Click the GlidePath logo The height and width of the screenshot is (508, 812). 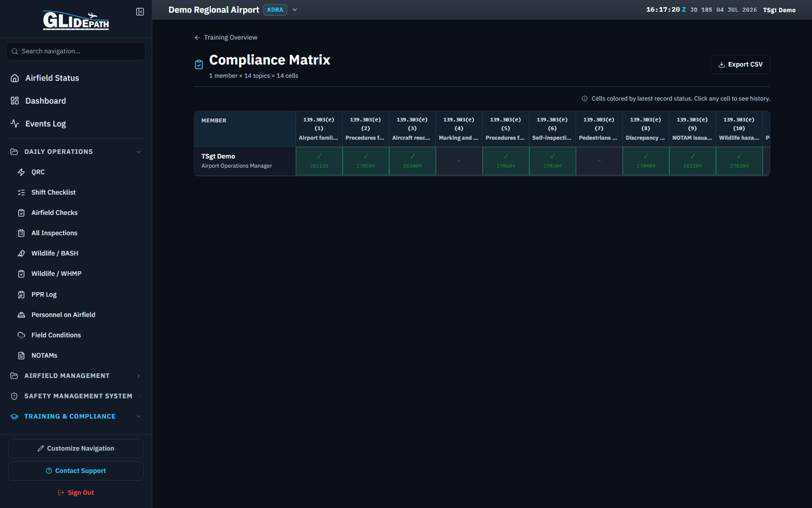pyautogui.click(x=76, y=20)
